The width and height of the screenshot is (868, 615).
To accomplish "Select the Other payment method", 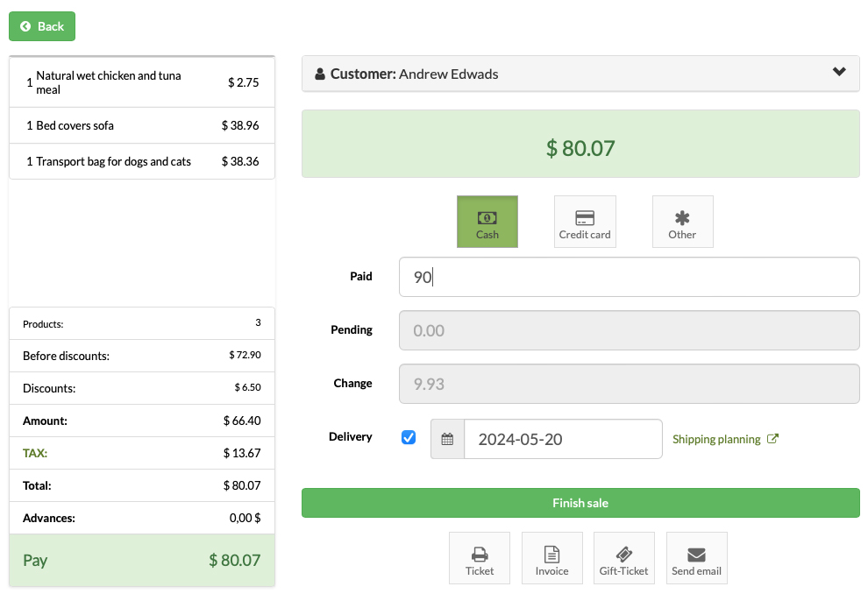I will [x=682, y=222].
